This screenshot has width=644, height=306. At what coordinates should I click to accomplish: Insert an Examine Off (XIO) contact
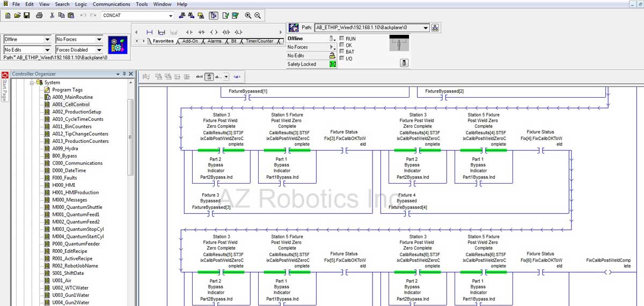point(201,32)
